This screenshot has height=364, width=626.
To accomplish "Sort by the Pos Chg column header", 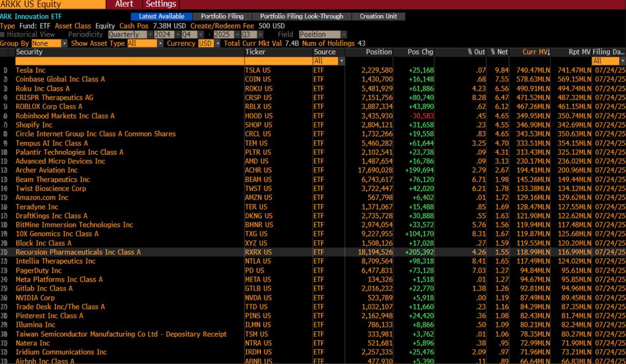I will pos(420,52).
